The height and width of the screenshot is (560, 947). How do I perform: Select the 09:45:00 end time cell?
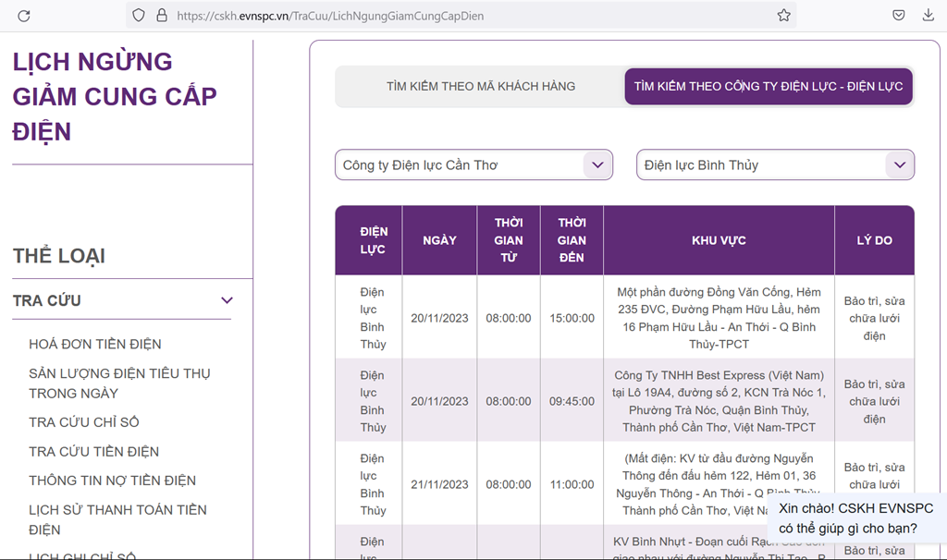coord(572,401)
